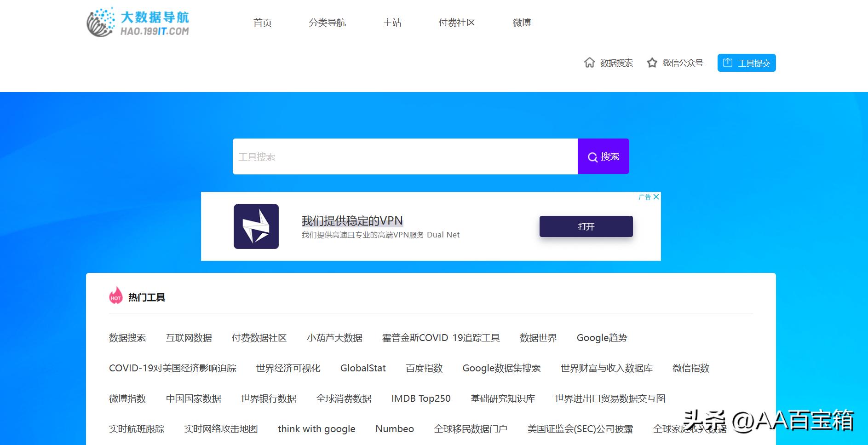This screenshot has height=445, width=868.
Task: Open the Google趋势 link
Action: [x=602, y=338]
